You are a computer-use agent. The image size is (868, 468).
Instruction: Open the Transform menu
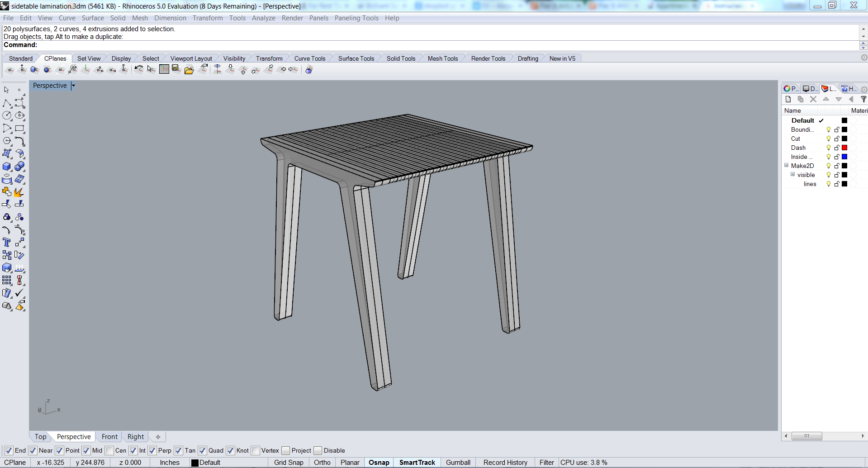[x=208, y=18]
